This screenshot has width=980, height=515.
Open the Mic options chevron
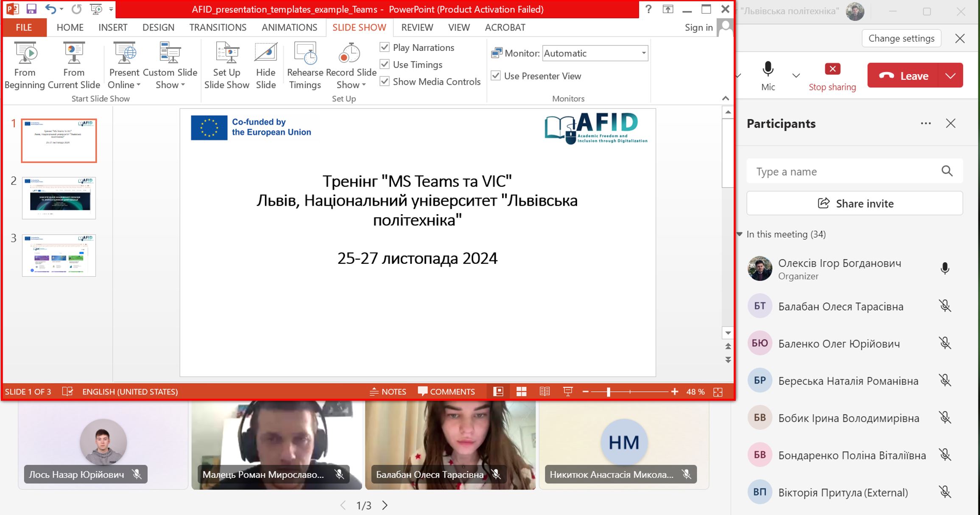tap(795, 76)
